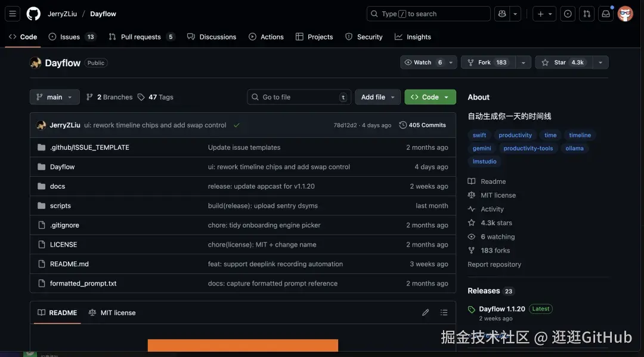Screen dimensions: 644x357
Task: Click the swift topic tag
Action: (479, 135)
